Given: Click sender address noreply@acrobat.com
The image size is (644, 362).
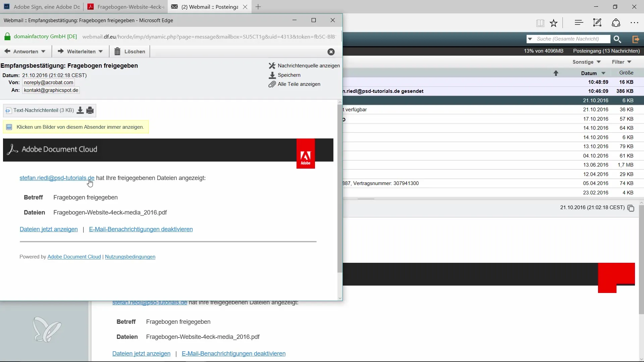Looking at the screenshot, I should (49, 82).
